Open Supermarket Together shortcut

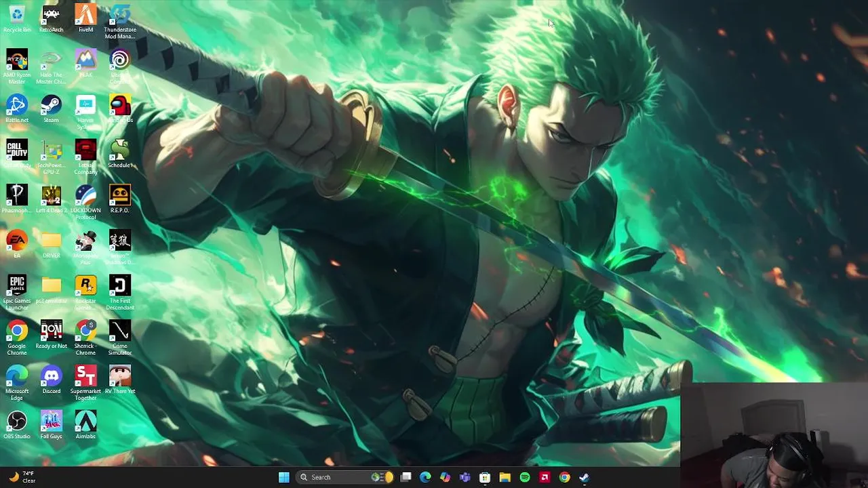(85, 383)
